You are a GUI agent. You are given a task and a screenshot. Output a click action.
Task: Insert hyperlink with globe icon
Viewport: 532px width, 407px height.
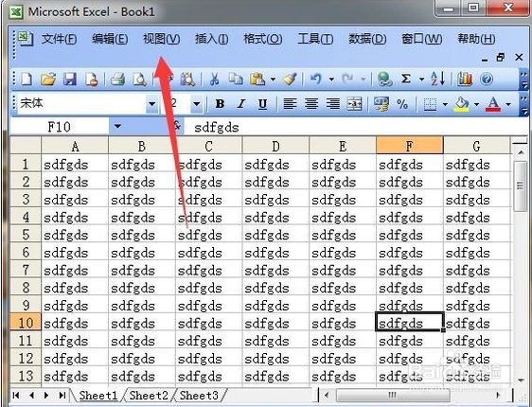pos(384,80)
